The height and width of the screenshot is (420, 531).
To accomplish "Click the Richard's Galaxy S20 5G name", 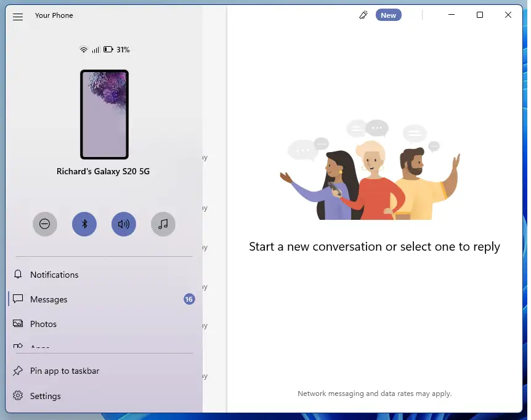I will (103, 171).
